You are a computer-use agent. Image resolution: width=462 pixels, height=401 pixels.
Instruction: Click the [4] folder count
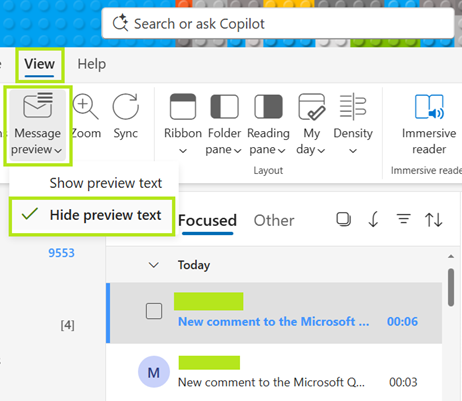tap(67, 325)
